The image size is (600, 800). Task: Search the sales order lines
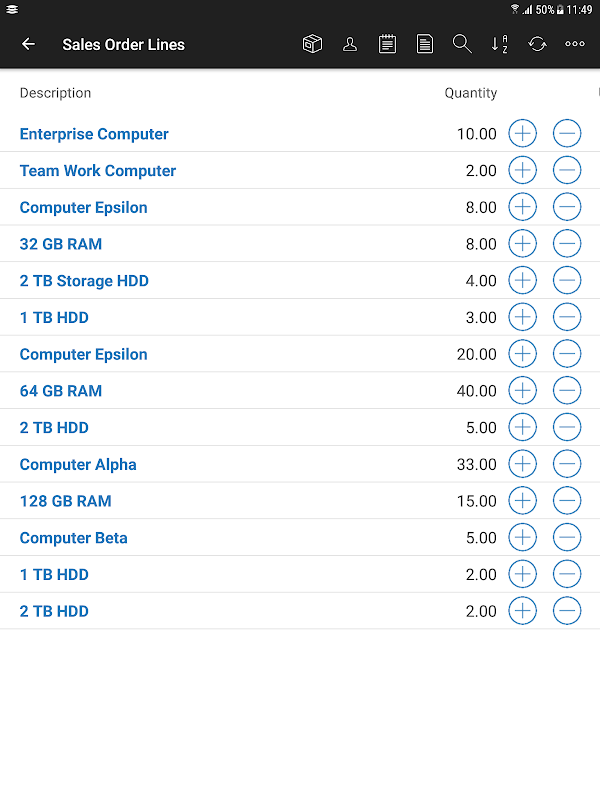462,44
